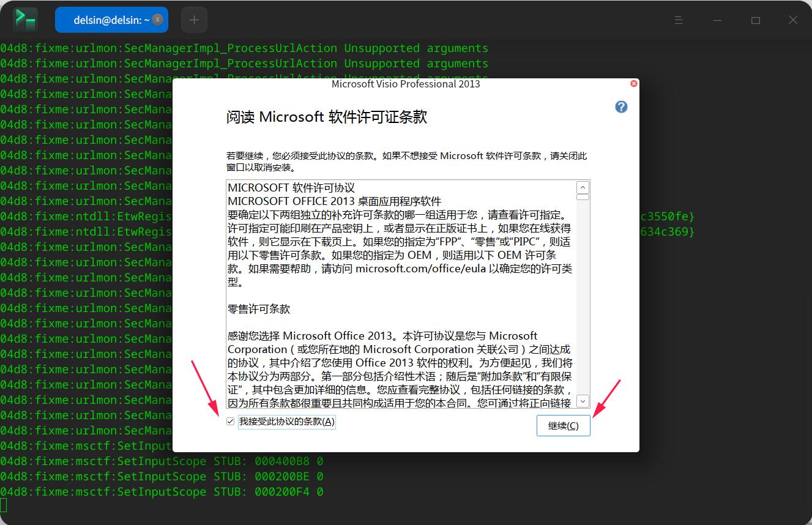Close the delsin@delsin terminal tab
The image size is (812, 525).
coord(157,19)
